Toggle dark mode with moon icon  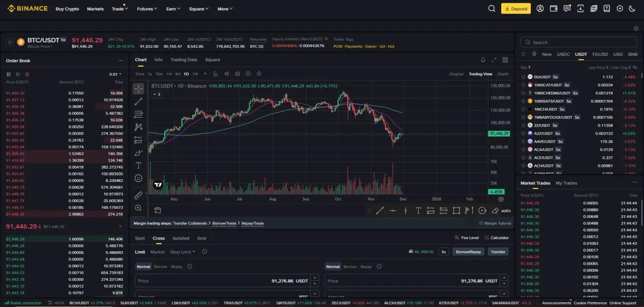[633, 9]
